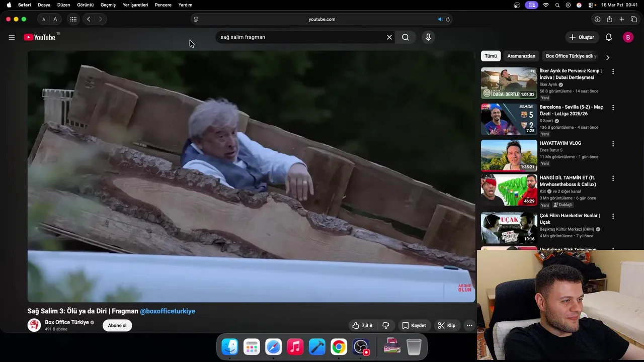Open HANGİ DİL TAHMİN ET title link

tap(568, 181)
